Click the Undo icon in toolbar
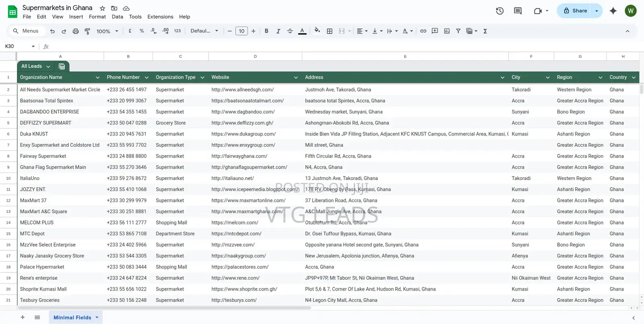Image resolution: width=644 pixels, height=324 pixels. point(52,31)
